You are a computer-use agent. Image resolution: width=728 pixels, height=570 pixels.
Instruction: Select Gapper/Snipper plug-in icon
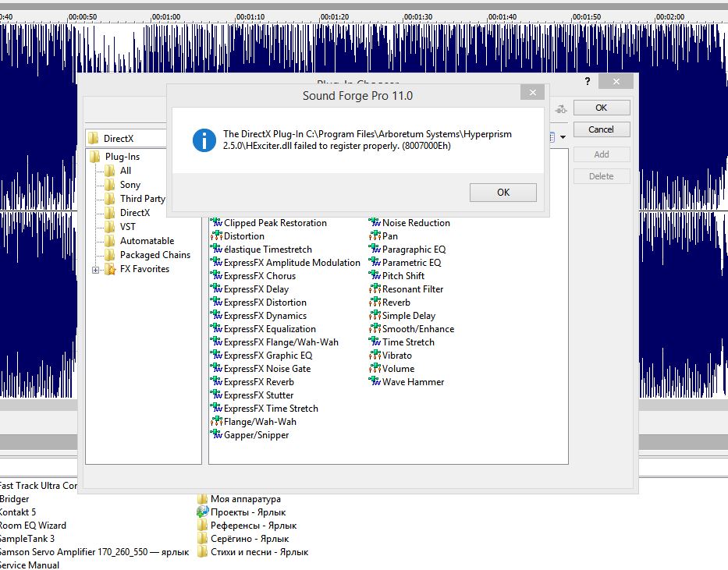pyautogui.click(x=216, y=434)
